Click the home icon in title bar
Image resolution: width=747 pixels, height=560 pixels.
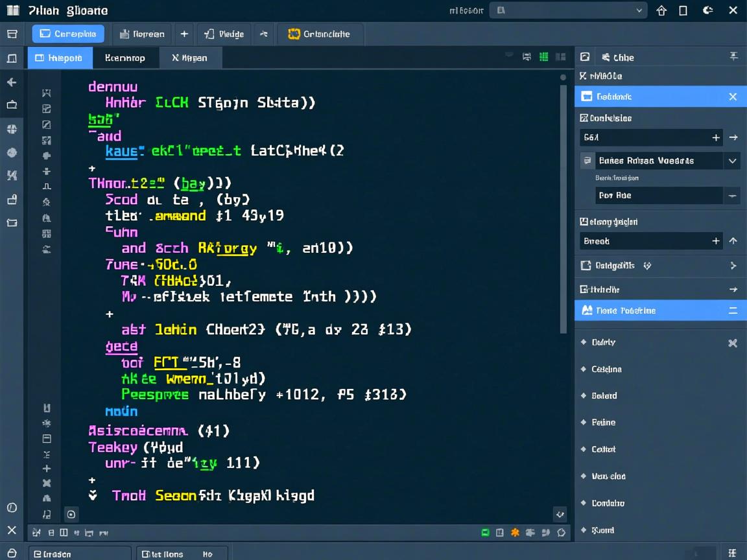661,10
